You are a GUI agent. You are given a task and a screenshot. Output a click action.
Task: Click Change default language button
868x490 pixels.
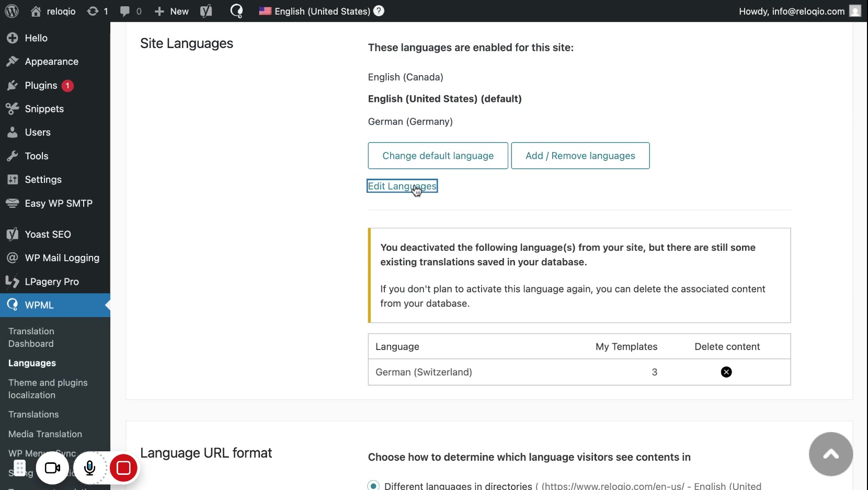[438, 156]
